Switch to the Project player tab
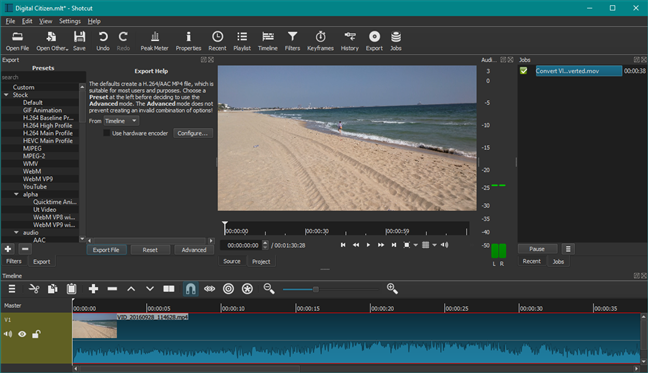This screenshot has height=373, width=648. (261, 261)
